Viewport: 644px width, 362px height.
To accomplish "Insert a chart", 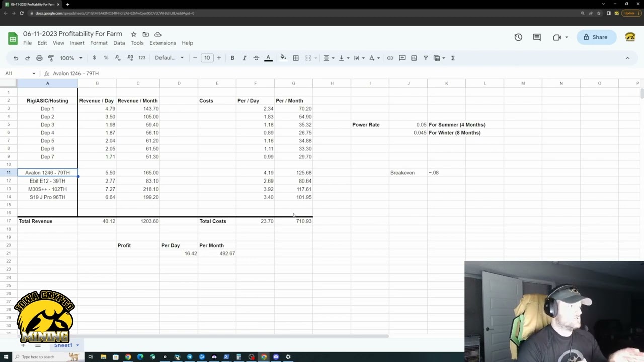I will click(414, 58).
